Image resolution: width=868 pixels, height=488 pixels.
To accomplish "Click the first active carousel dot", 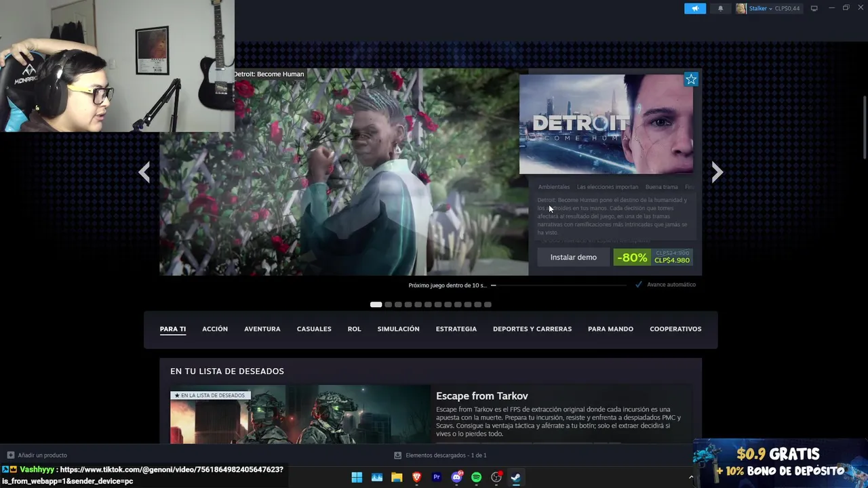I will pyautogui.click(x=376, y=304).
